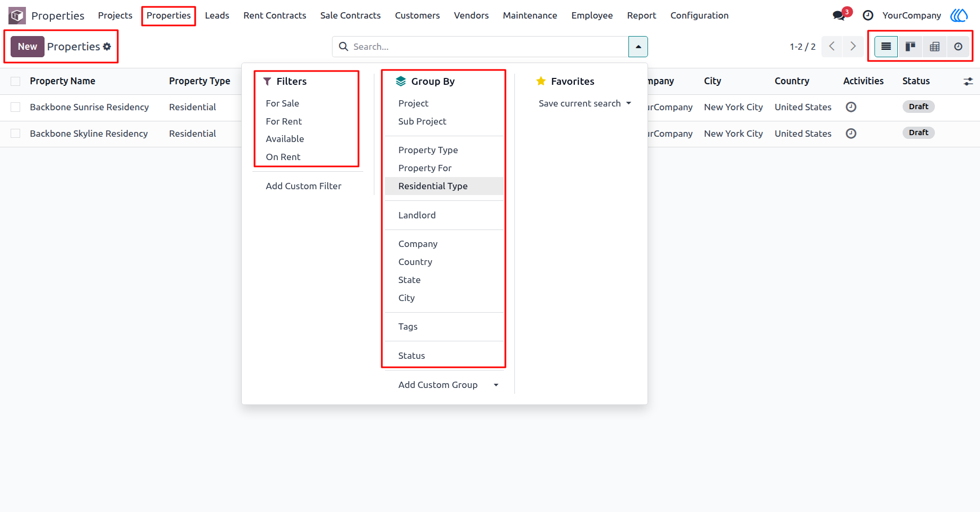Open the Properties app home icon

[x=17, y=15]
